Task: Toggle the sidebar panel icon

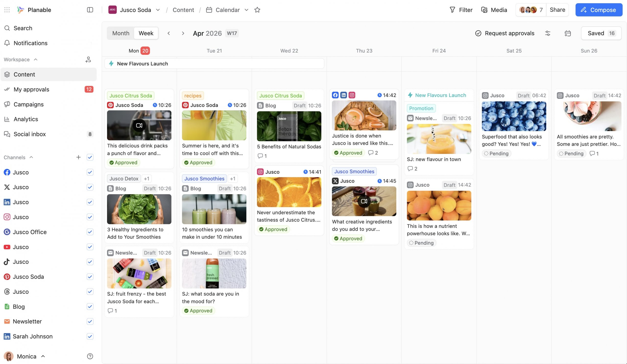Action: pyautogui.click(x=90, y=10)
